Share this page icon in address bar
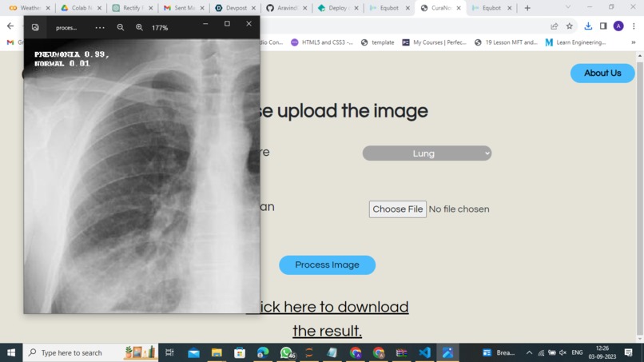644x362 pixels. coord(554,26)
